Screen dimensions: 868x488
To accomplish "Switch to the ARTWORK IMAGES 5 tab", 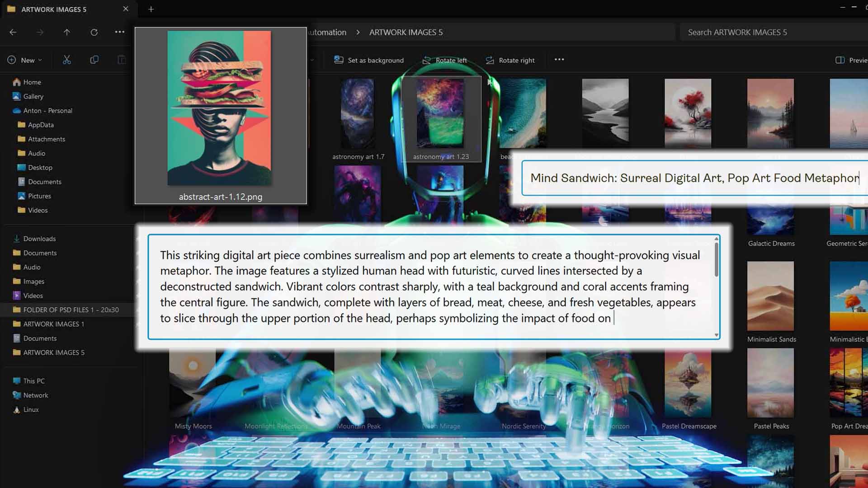I will (x=54, y=9).
